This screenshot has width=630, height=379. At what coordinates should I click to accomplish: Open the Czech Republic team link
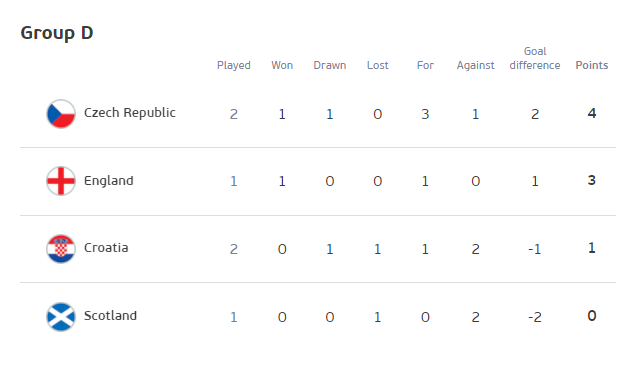(x=130, y=113)
